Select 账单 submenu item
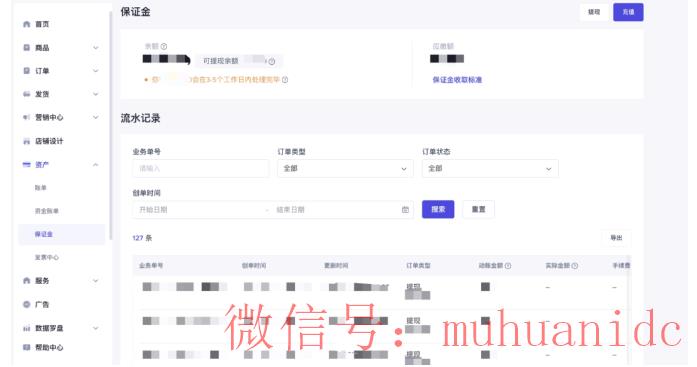697x367 pixels. coord(40,187)
